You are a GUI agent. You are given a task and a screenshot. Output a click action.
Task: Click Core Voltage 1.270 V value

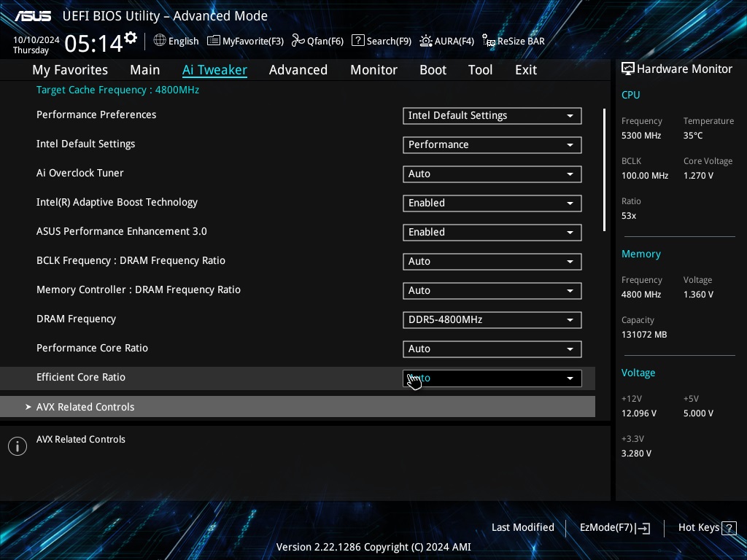pyautogui.click(x=698, y=175)
